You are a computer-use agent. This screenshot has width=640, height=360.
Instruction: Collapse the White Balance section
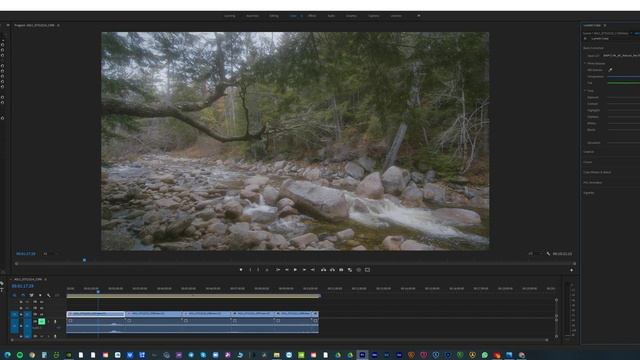585,63
